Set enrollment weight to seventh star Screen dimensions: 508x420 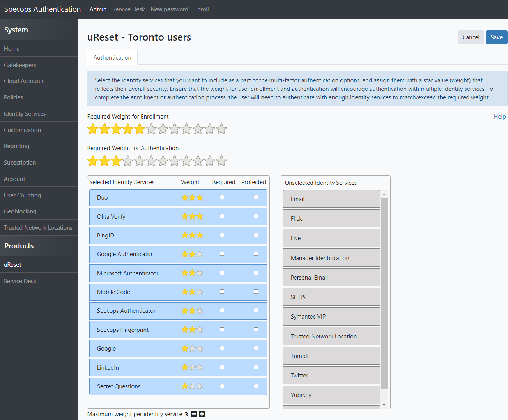tap(163, 129)
